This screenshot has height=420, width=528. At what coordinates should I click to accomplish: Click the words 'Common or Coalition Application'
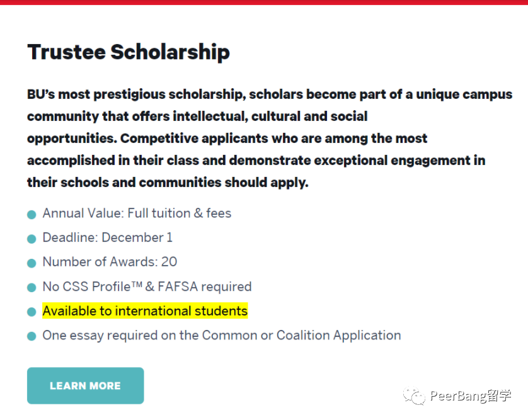pos(301,335)
